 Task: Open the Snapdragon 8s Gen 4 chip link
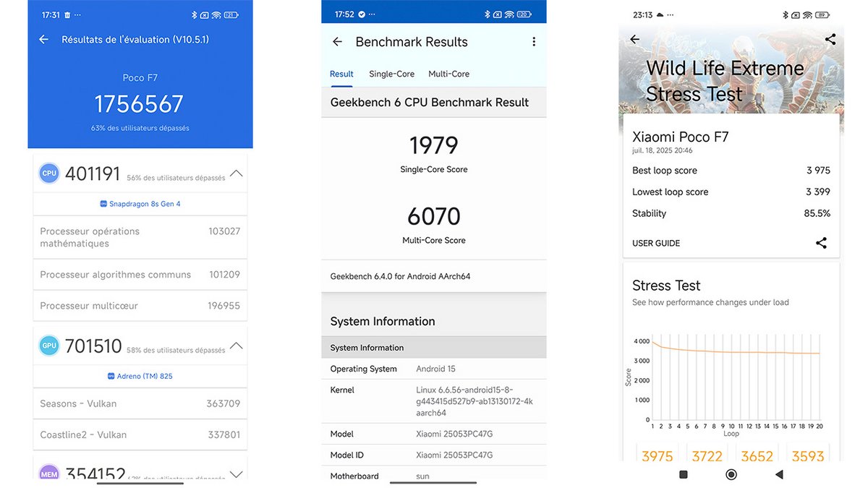click(x=140, y=204)
